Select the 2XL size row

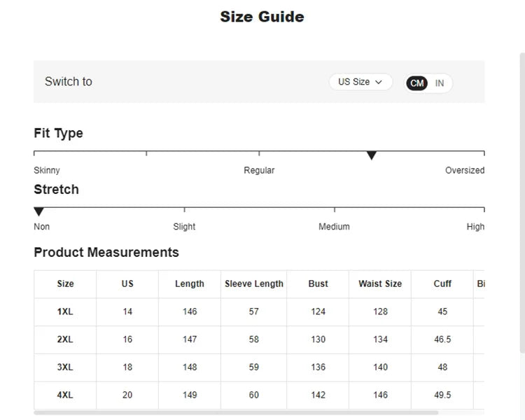65,339
